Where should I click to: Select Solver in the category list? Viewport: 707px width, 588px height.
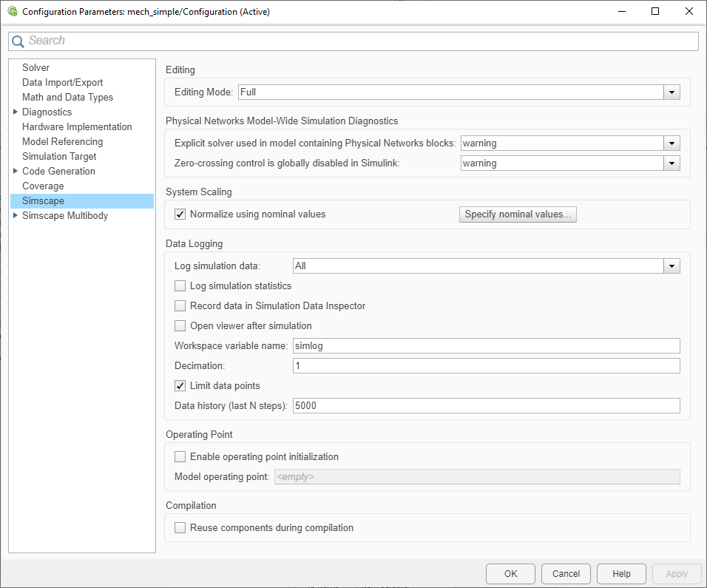click(35, 68)
